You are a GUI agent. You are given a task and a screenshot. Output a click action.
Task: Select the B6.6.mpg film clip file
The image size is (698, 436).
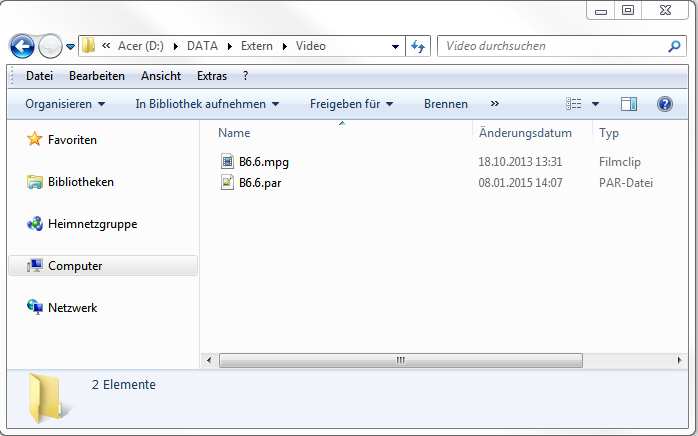[x=263, y=161]
